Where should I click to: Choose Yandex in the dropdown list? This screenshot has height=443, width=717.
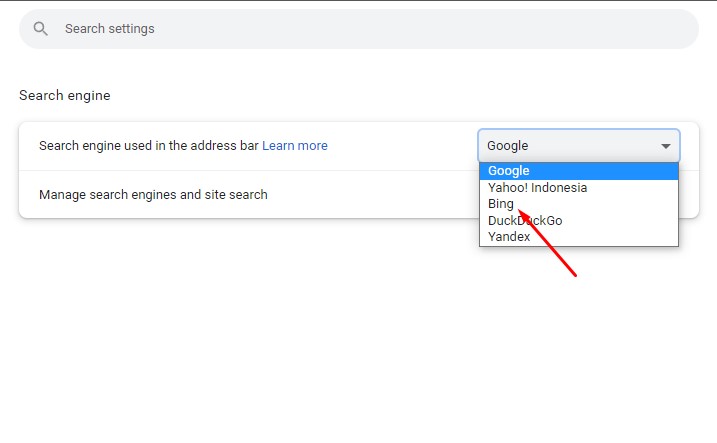pyautogui.click(x=509, y=237)
